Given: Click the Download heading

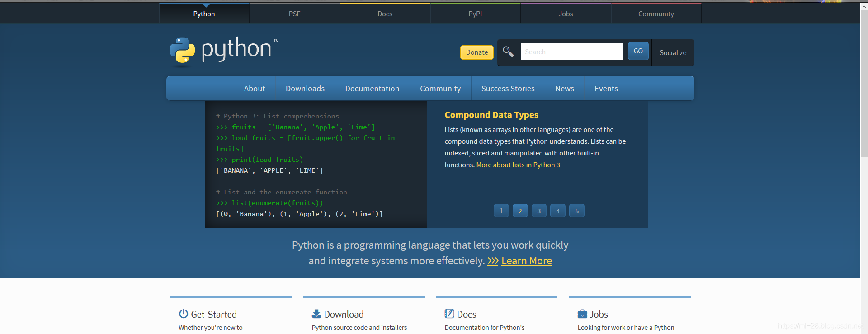Looking at the screenshot, I should coord(344,314).
